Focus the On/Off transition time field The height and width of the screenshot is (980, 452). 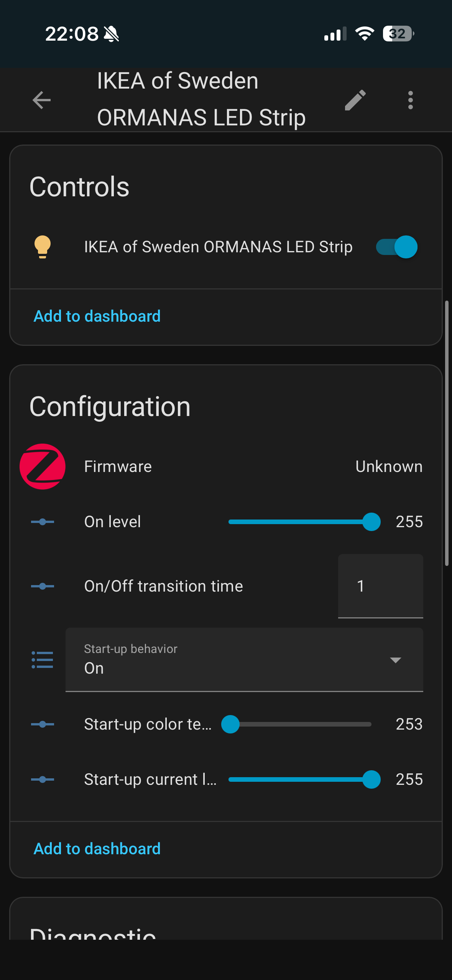[380, 586]
